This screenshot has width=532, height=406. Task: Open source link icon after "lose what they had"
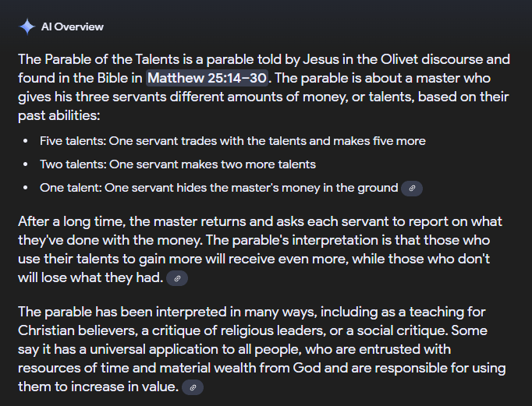[x=177, y=278]
